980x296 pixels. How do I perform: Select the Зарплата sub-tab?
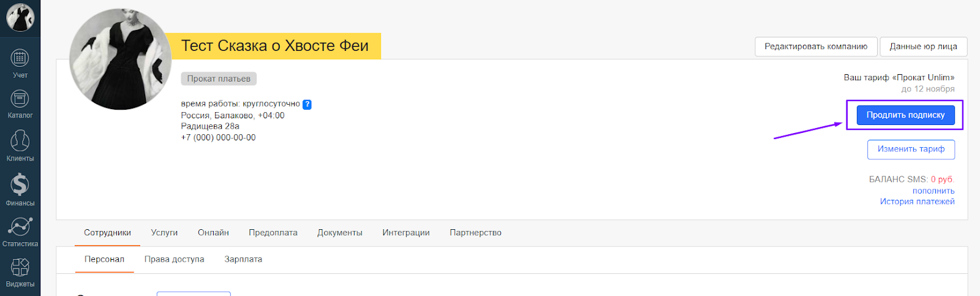pos(243,259)
